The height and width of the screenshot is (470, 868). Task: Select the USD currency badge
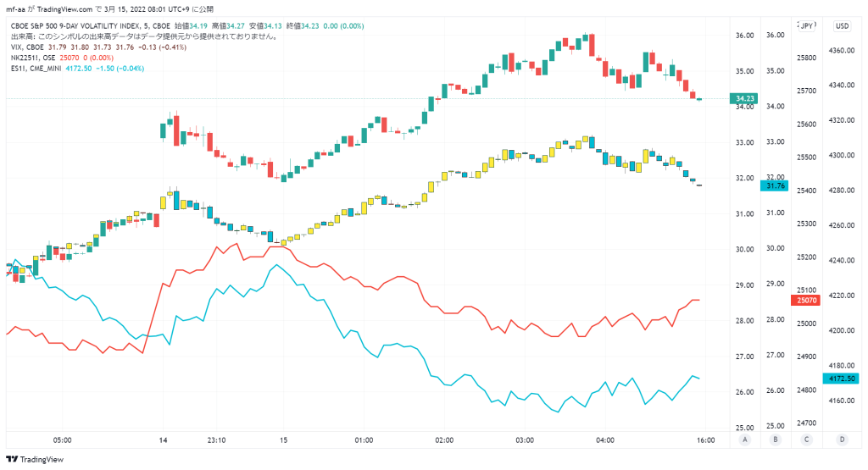click(842, 26)
